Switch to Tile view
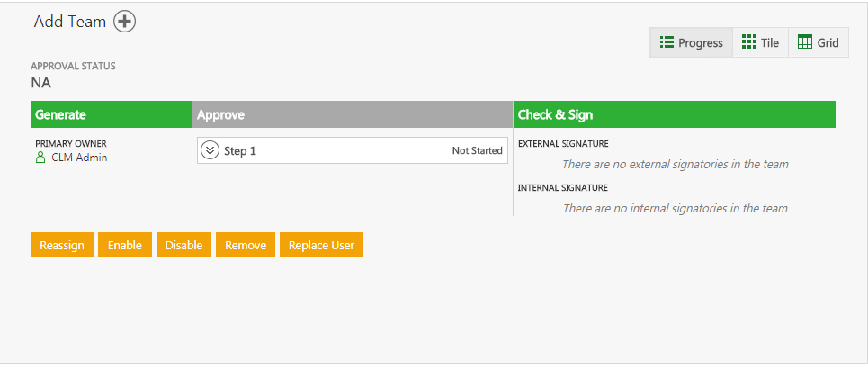The height and width of the screenshot is (379, 868). click(x=760, y=42)
